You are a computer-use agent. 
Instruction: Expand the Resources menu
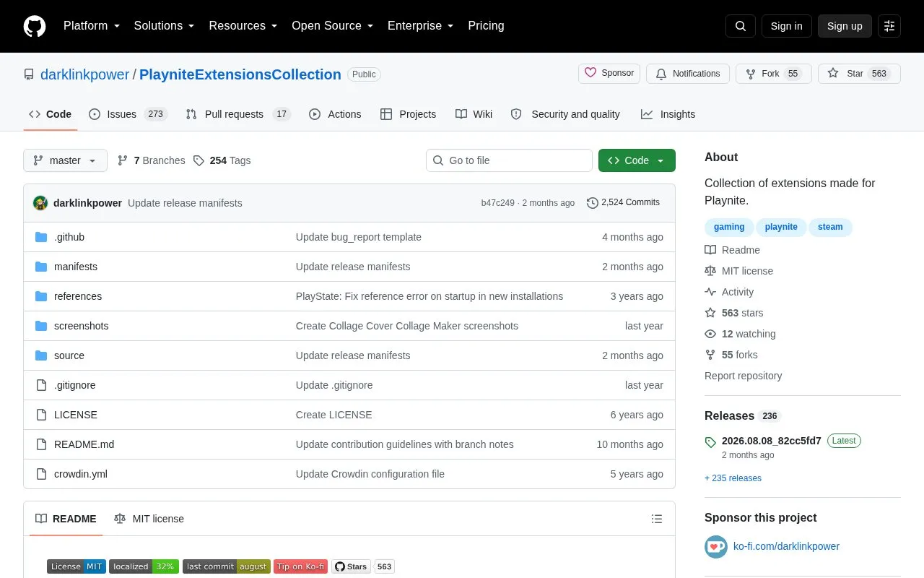click(243, 26)
